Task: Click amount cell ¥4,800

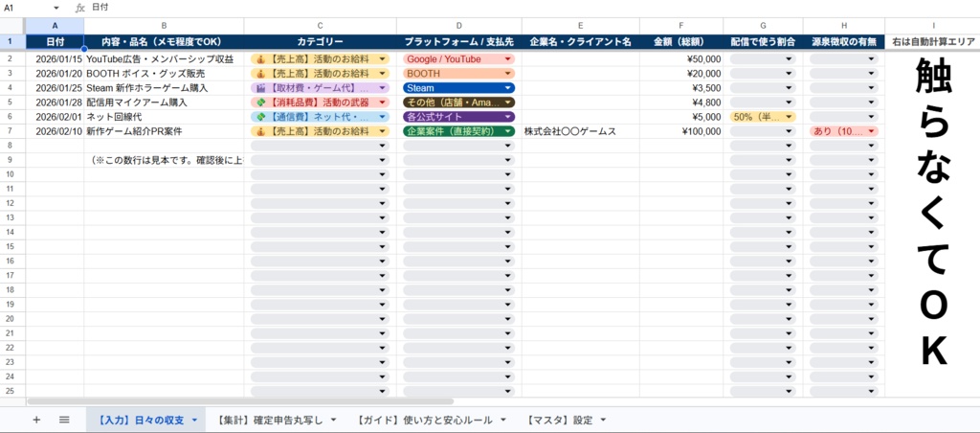Action: click(x=681, y=103)
